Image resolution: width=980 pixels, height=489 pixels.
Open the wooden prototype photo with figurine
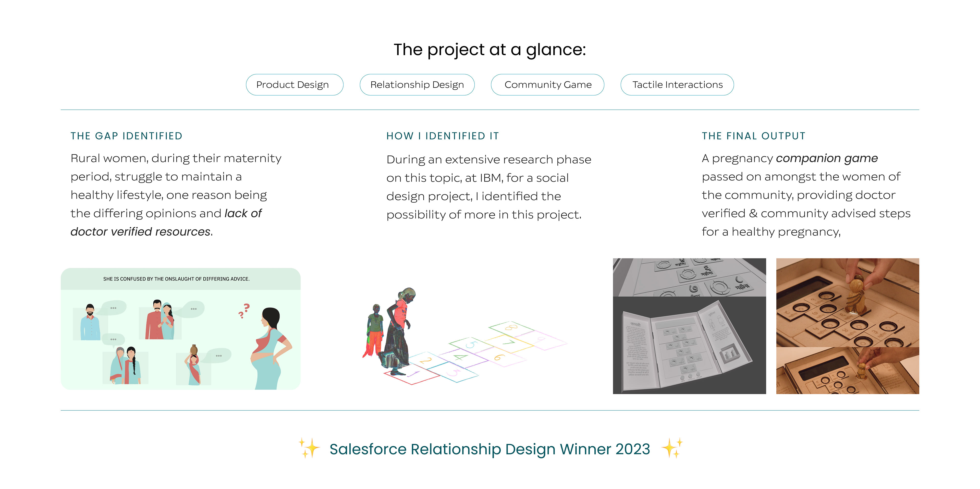tap(848, 326)
